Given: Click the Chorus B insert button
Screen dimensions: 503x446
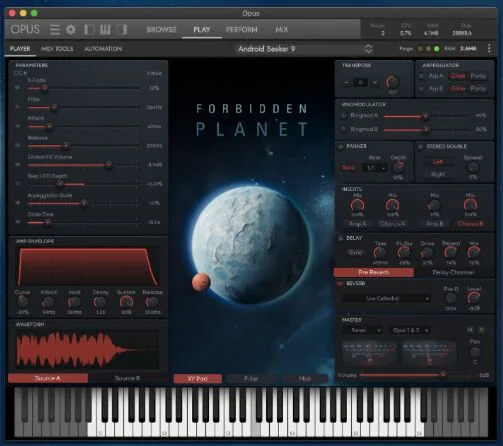Looking at the screenshot, I should pyautogui.click(x=470, y=224).
